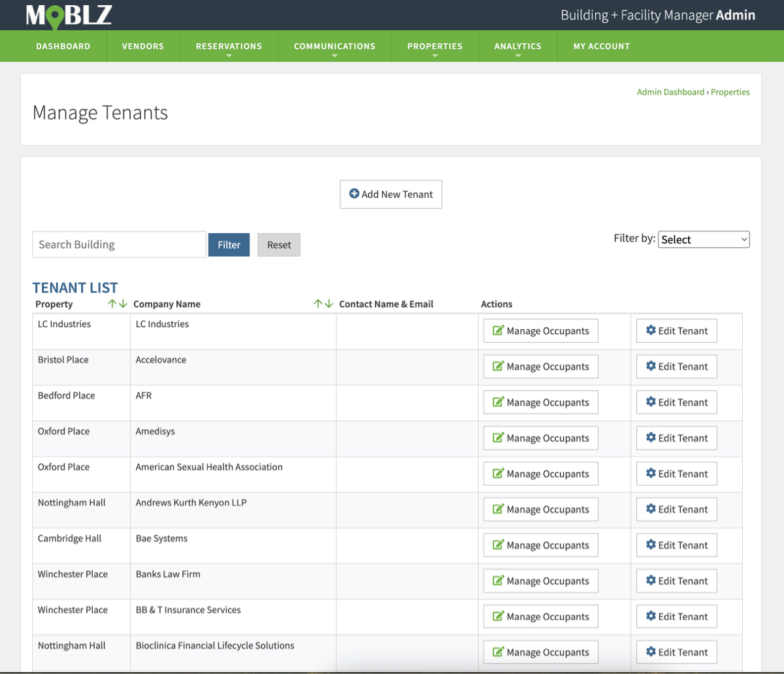The image size is (784, 674).
Task: Open Vendors in the navigation bar
Action: tap(143, 46)
